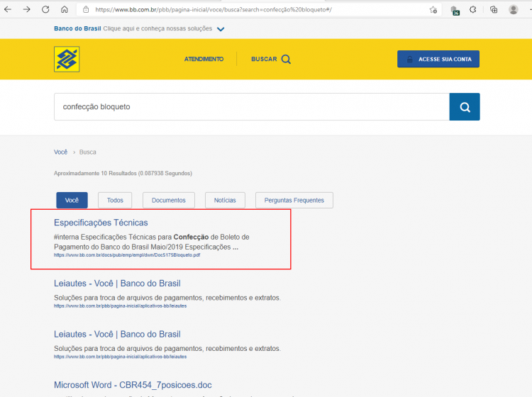This screenshot has width=532, height=397.
Task: Add page to favorites star icon
Action: point(433,10)
